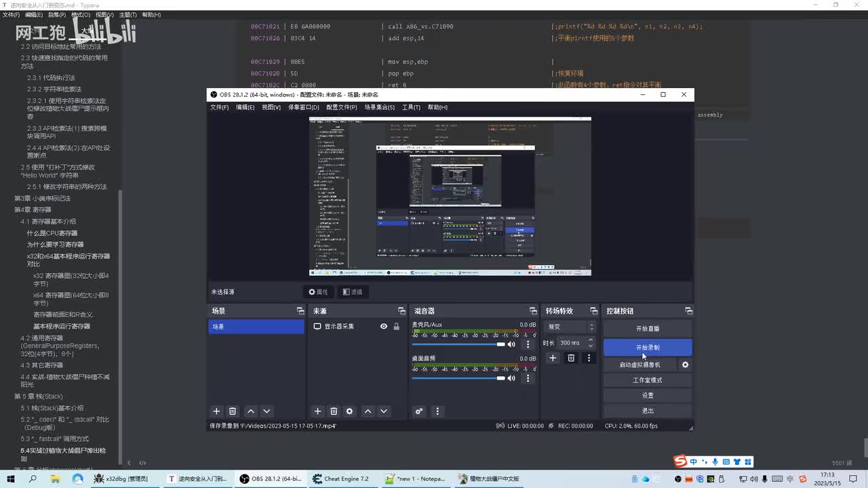The width and height of the screenshot is (868, 488).
Task: Click 退出 to exit OBS
Action: tap(648, 411)
